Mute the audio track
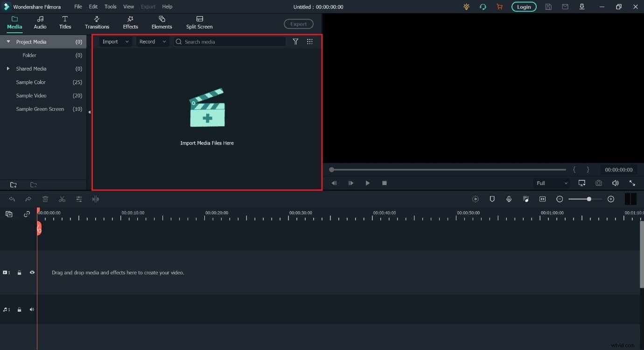The width and height of the screenshot is (644, 350). tap(31, 309)
